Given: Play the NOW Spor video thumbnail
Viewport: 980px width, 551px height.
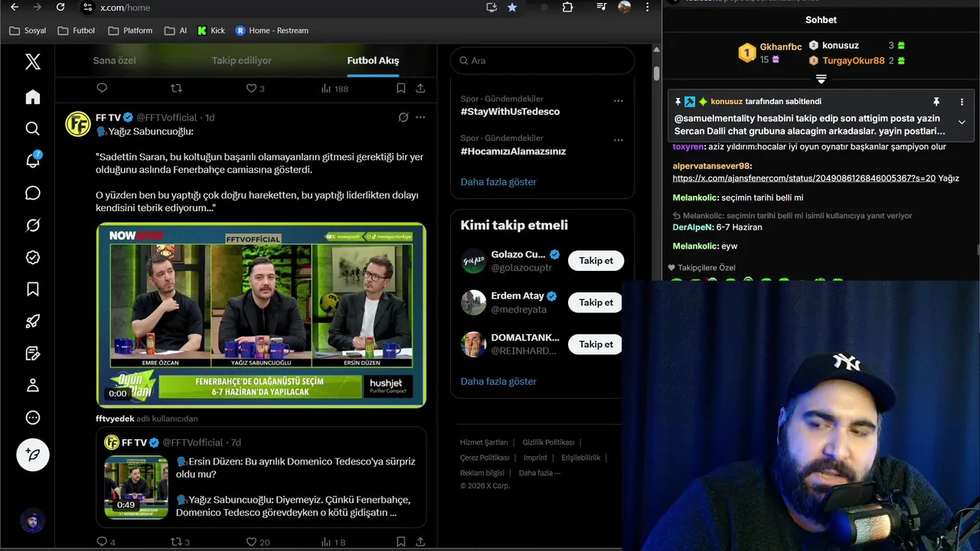Looking at the screenshot, I should (x=261, y=315).
